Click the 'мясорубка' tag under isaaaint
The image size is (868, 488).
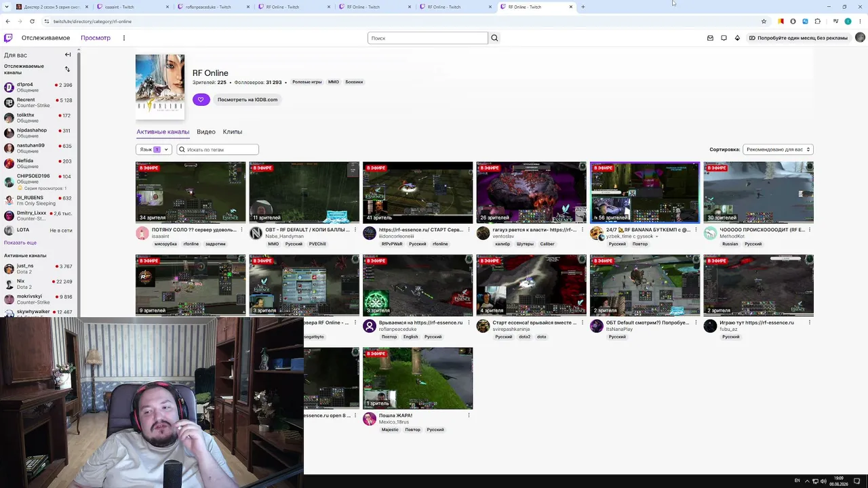pyautogui.click(x=165, y=244)
